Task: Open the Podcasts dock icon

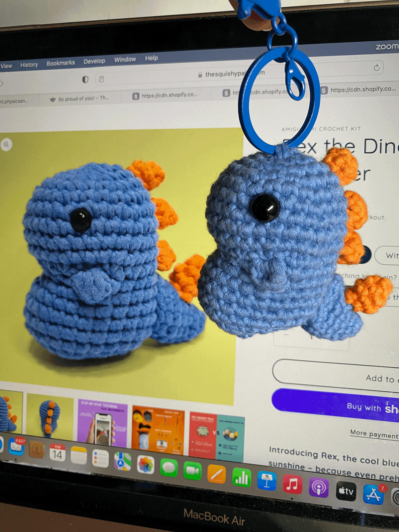Action: click(319, 488)
